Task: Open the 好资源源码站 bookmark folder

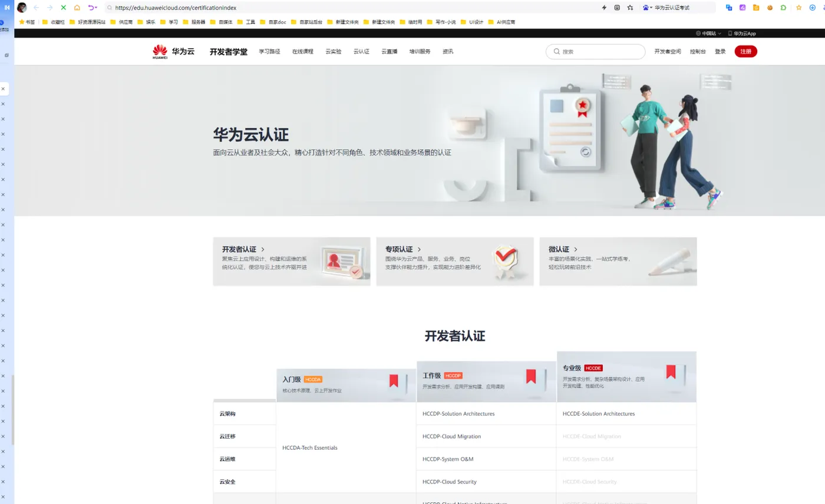Action: coord(87,22)
